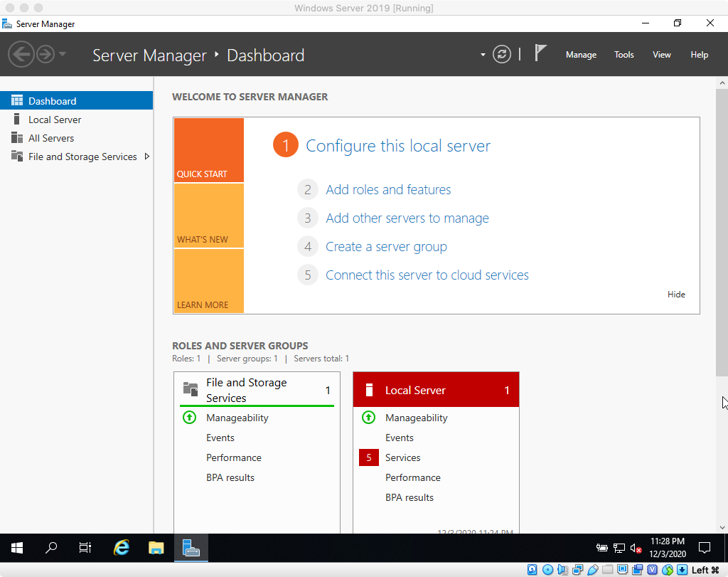This screenshot has width=728, height=577.
Task: Select Dashboard in the sidebar
Action: click(x=76, y=101)
